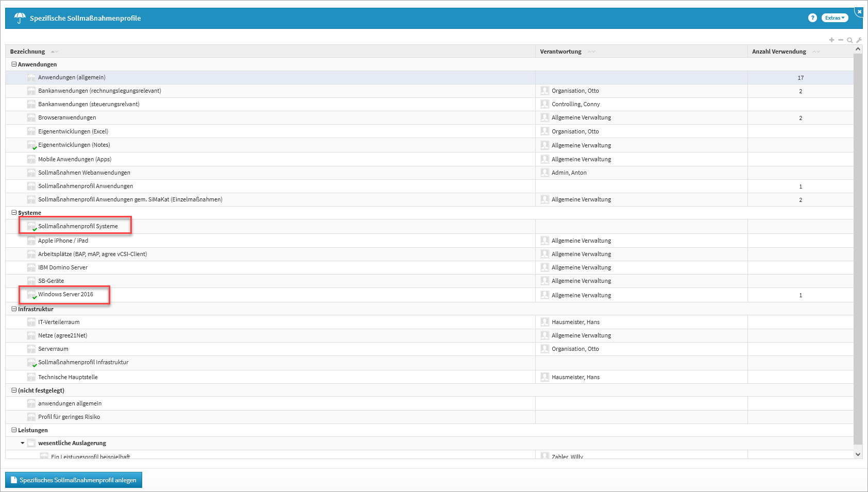
Task: Open the help question mark icon
Action: click(812, 18)
